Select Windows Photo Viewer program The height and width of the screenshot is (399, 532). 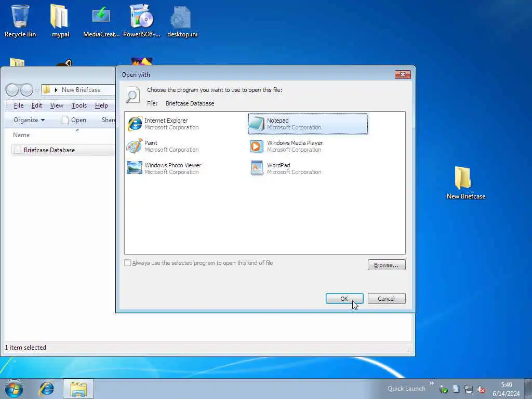[x=164, y=168]
